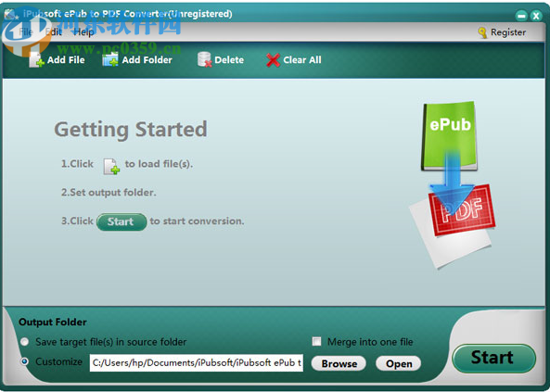Enable Merge into one file checkbox
This screenshot has height=392, width=550.
tap(316, 341)
